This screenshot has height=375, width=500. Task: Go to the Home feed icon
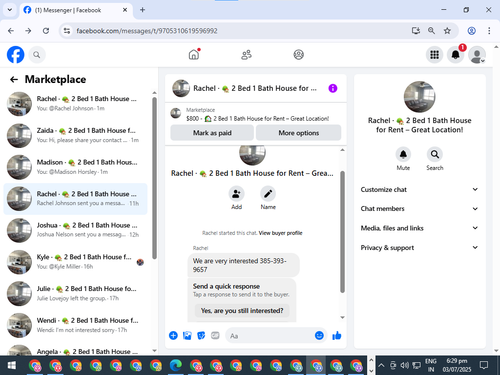(x=194, y=54)
